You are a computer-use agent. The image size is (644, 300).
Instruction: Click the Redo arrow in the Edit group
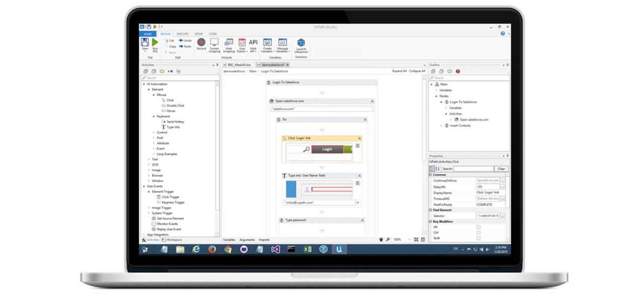(x=181, y=46)
